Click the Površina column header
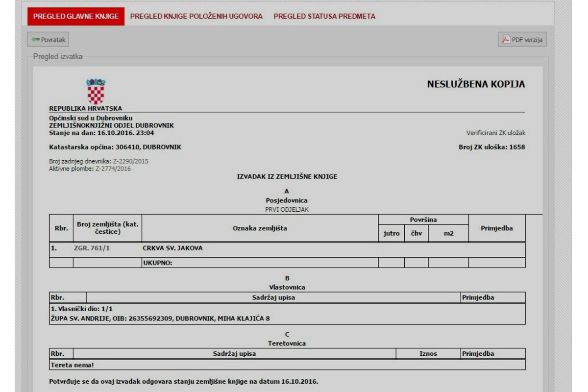 tap(423, 220)
